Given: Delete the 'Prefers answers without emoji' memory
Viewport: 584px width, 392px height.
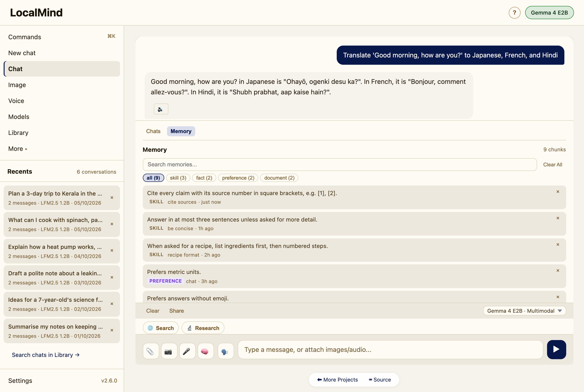Looking at the screenshot, I should coord(558,297).
